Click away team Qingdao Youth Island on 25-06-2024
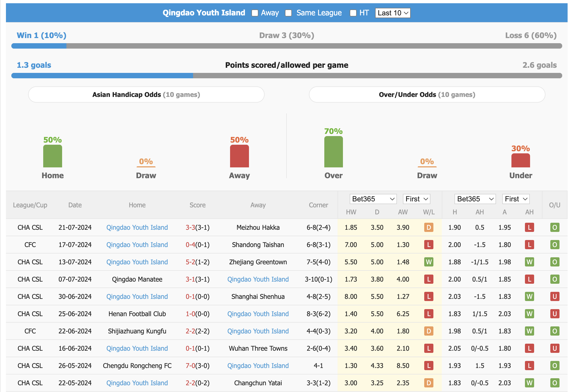This screenshot has height=392, width=573. [258, 314]
